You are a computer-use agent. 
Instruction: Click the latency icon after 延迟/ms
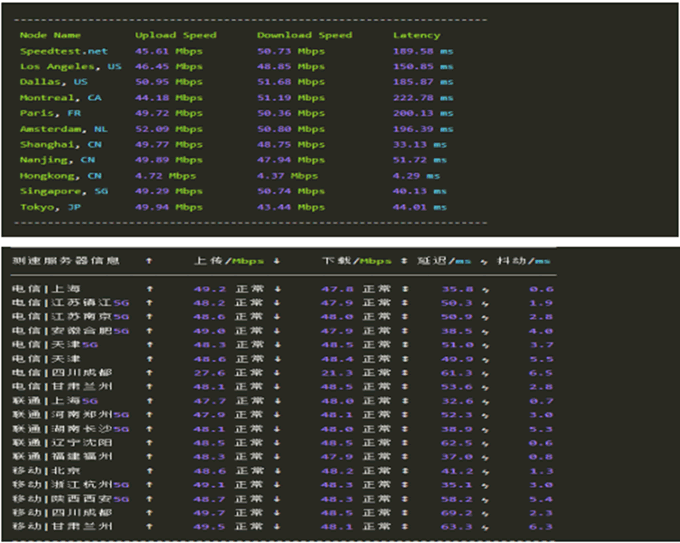click(483, 261)
